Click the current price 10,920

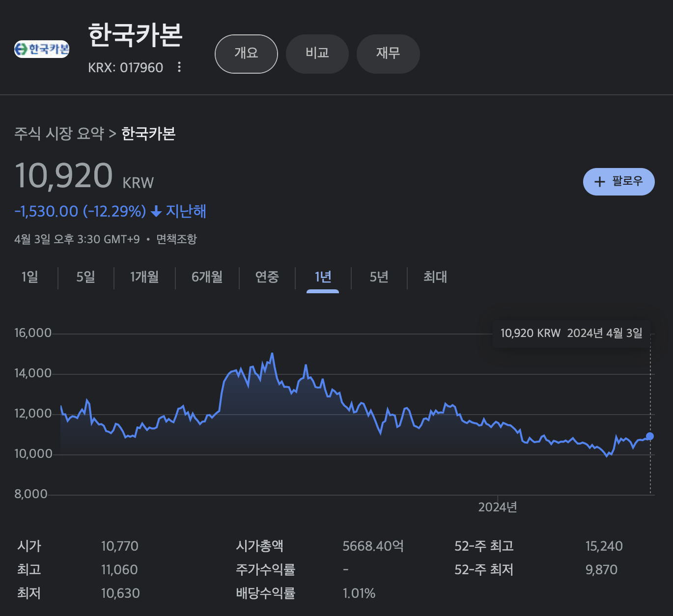[64, 176]
